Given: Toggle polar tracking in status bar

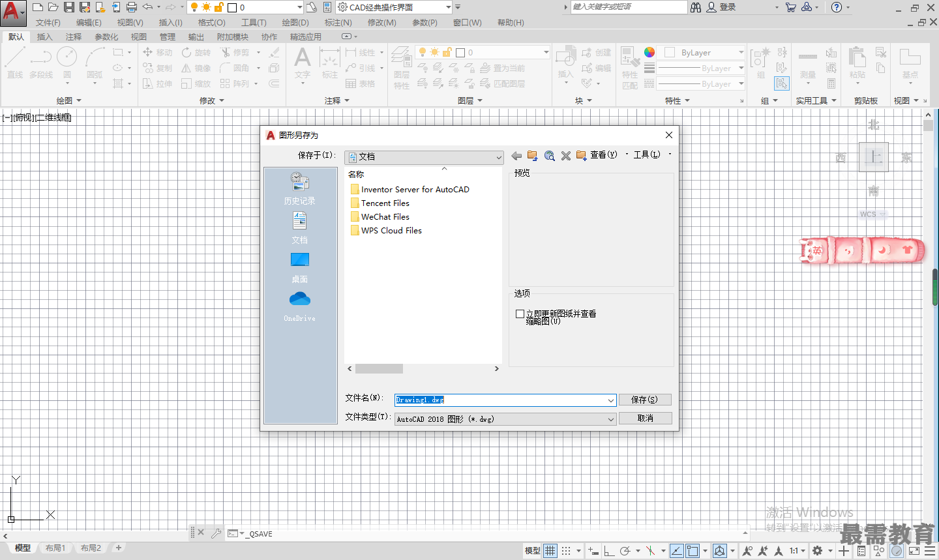Looking at the screenshot, I should 625,551.
